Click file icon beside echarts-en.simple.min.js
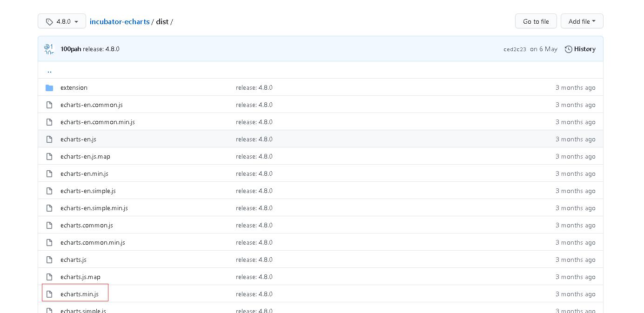 pos(49,208)
